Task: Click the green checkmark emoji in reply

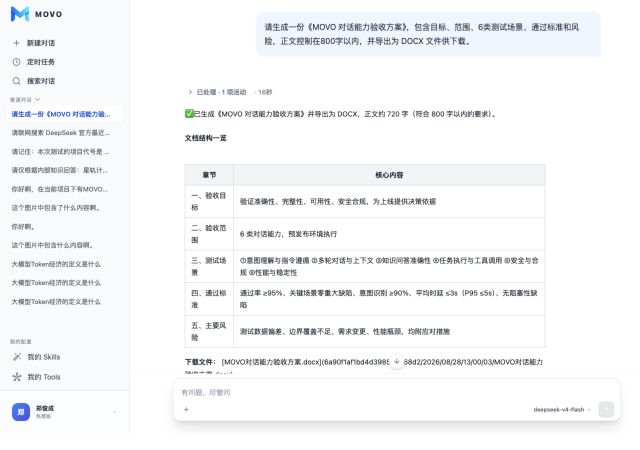Action: point(189,114)
